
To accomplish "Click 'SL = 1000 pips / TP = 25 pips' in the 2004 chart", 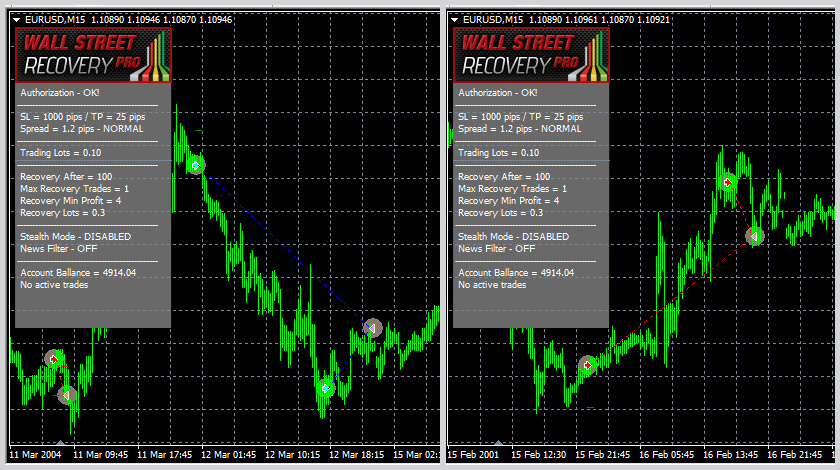I will (x=82, y=117).
